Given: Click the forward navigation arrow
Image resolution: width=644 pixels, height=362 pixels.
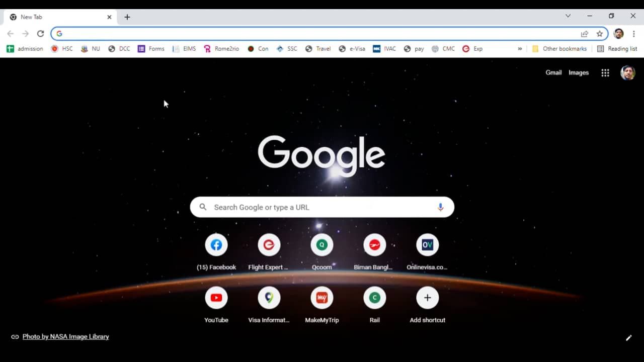Looking at the screenshot, I should (25, 34).
